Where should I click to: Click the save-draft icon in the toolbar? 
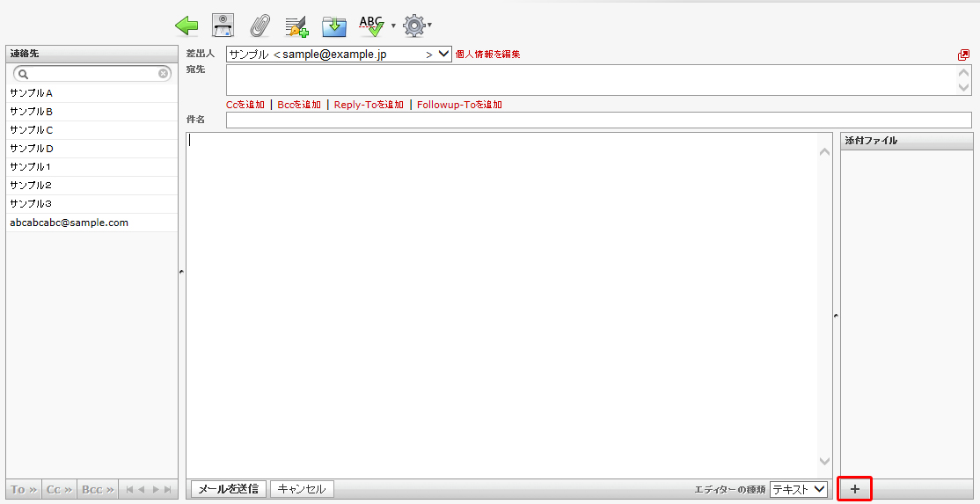(223, 26)
